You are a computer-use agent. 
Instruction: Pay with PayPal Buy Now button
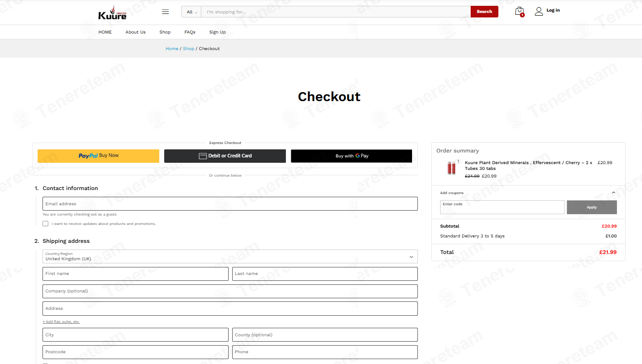[98, 156]
